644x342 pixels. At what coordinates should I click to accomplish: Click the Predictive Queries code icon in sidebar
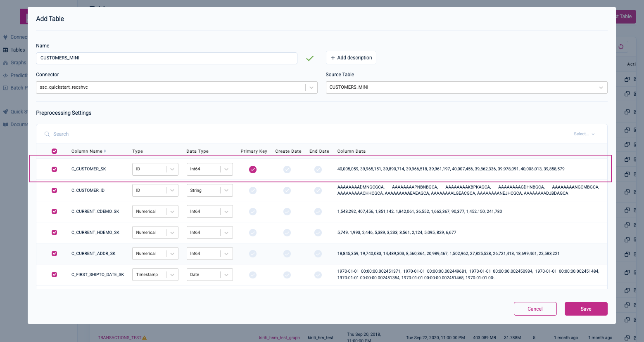tap(5, 75)
